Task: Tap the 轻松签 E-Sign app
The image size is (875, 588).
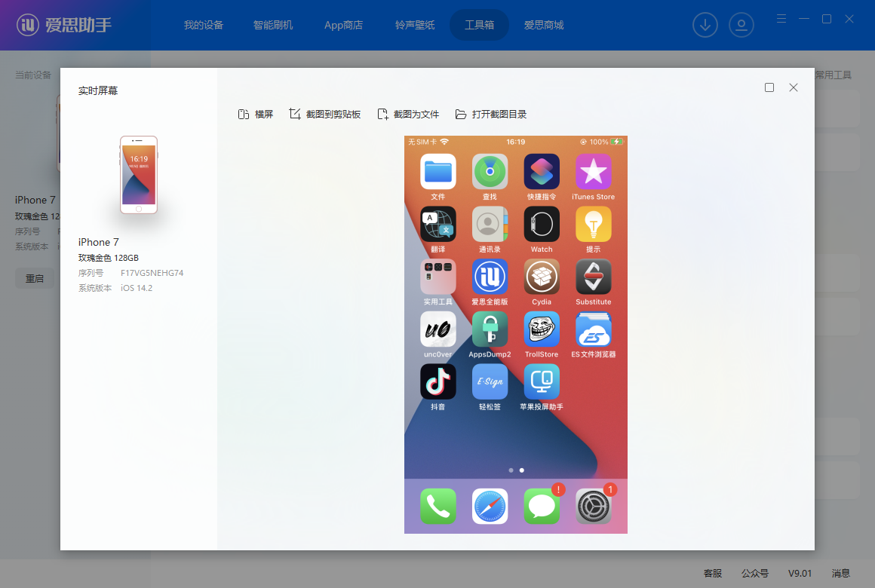Action: (490, 381)
